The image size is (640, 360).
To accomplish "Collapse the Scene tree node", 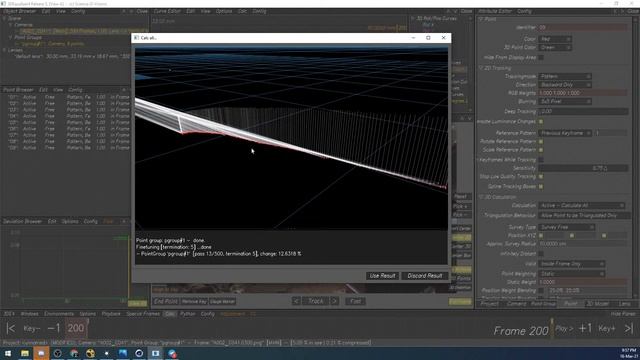I will [4, 18].
